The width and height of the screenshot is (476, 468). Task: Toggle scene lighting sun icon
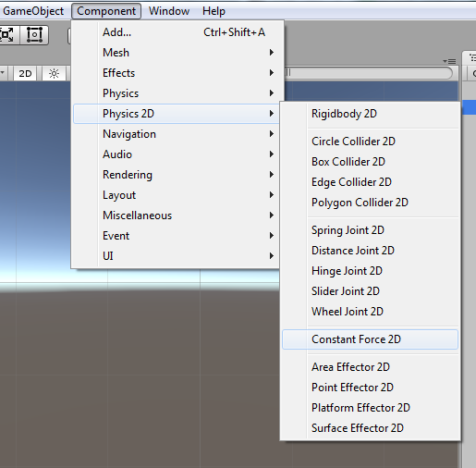(54, 74)
